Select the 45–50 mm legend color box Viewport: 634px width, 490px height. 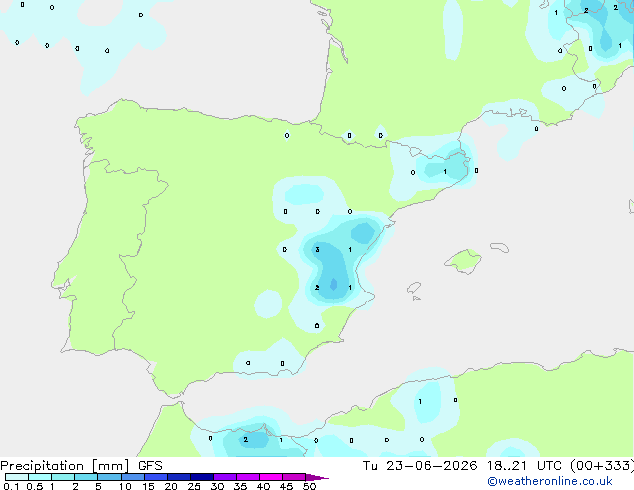294,477
